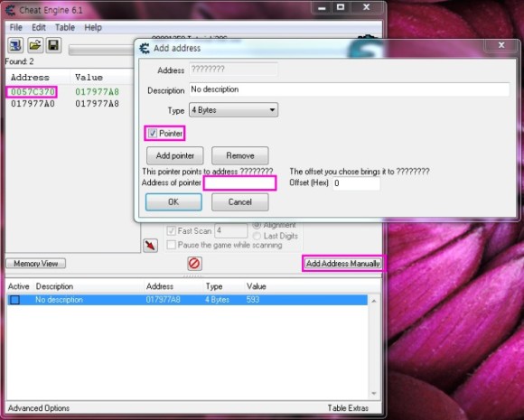Click address 01797 7A8 in address table
The image size is (524, 420).
pos(164,299)
